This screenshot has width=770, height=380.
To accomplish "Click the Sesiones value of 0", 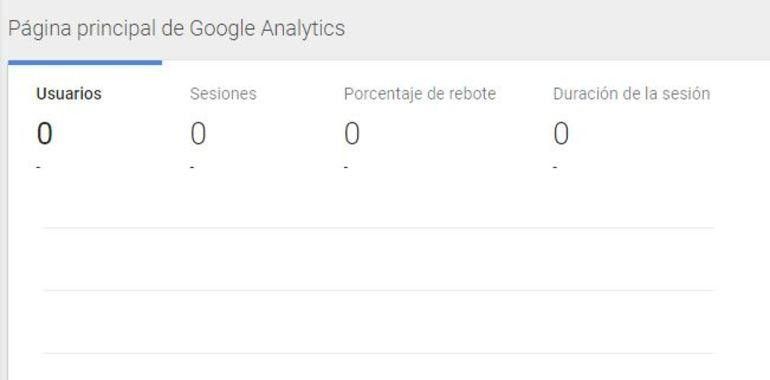I will click(x=198, y=134).
